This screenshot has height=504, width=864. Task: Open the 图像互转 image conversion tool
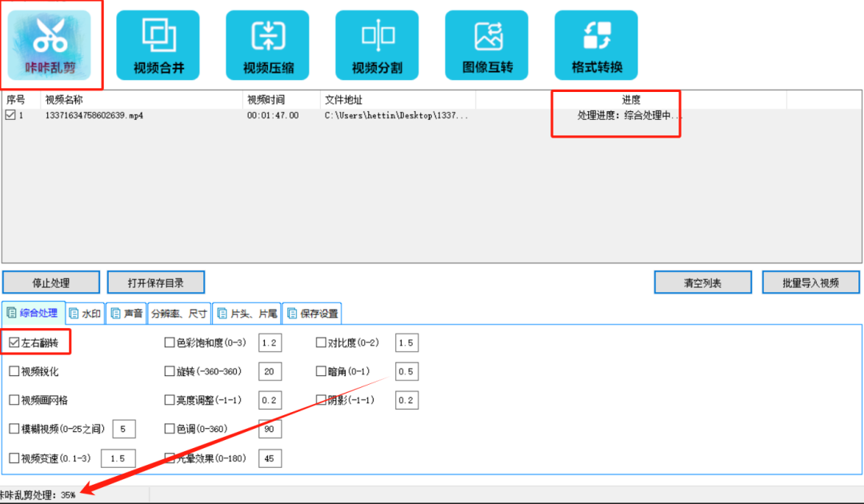click(x=486, y=44)
